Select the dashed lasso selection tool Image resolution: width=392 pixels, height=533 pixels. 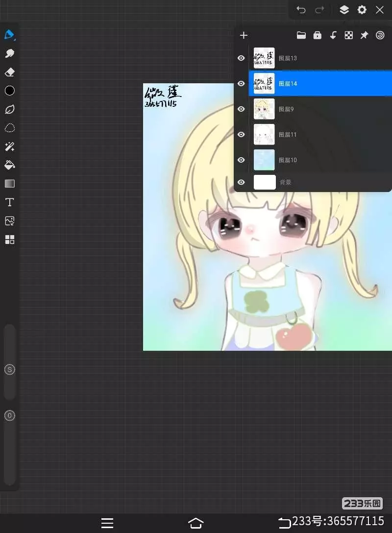point(9,128)
